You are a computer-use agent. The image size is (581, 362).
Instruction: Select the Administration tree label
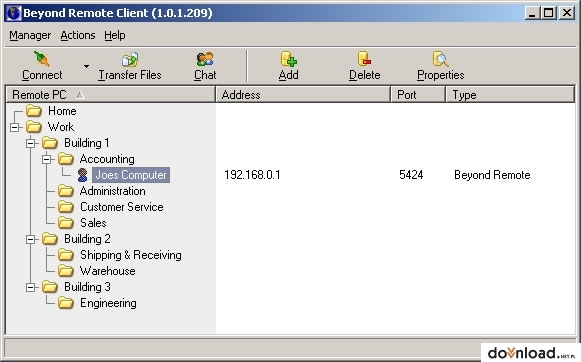[x=113, y=191]
